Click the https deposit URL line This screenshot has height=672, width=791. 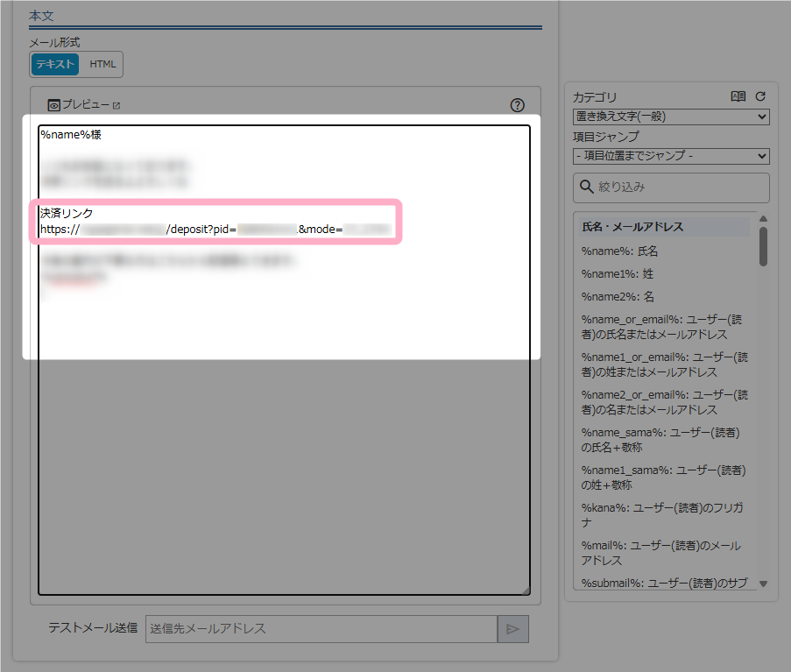click(215, 230)
